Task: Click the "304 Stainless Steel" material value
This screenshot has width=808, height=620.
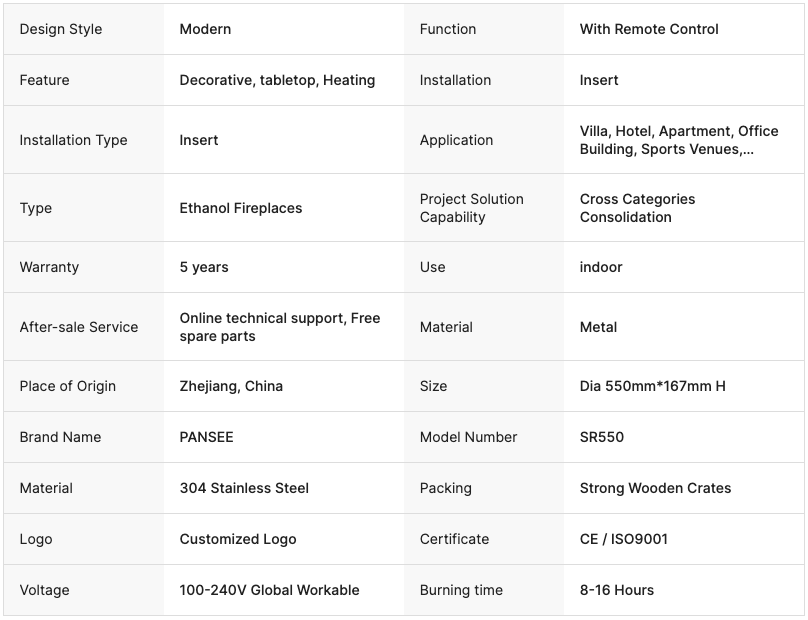Action: [244, 488]
